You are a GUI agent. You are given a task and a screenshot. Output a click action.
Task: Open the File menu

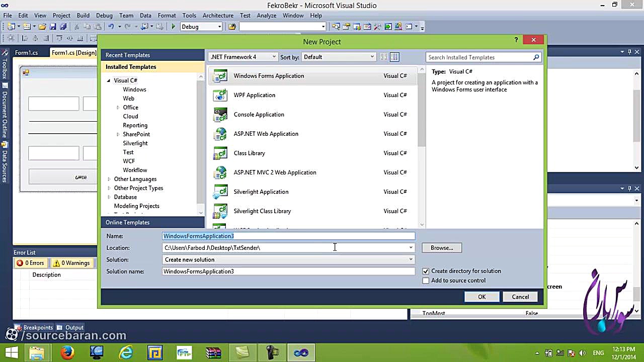coord(8,16)
